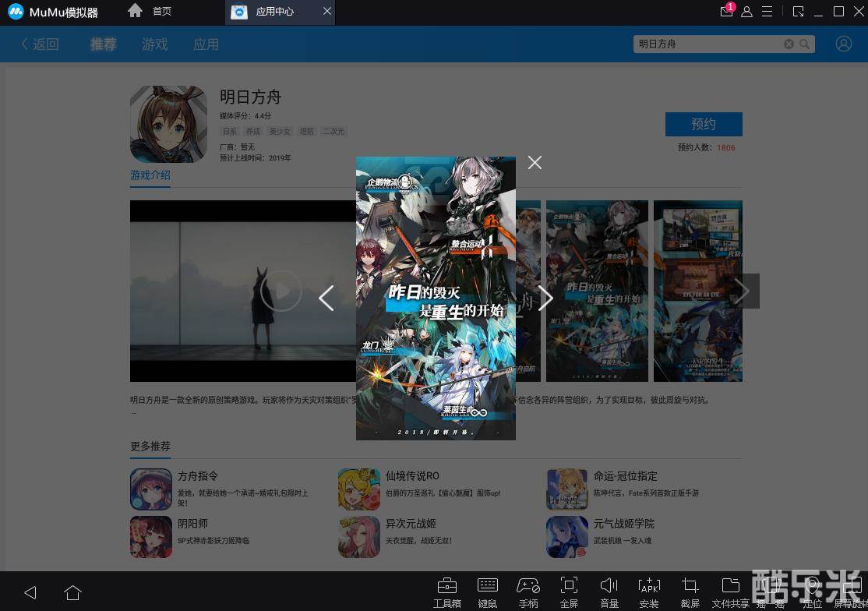
Task: Close the enlarged poster preview
Action: [x=535, y=162]
